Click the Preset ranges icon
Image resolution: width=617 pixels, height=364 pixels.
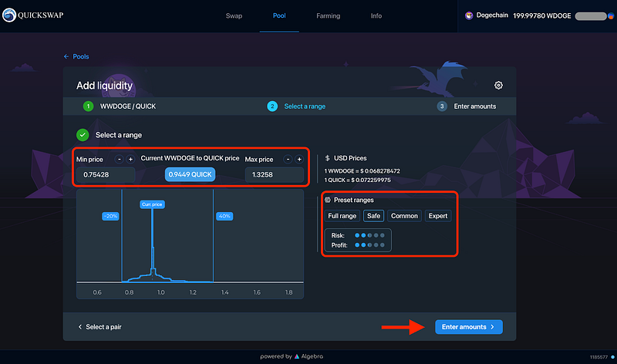pos(327,200)
